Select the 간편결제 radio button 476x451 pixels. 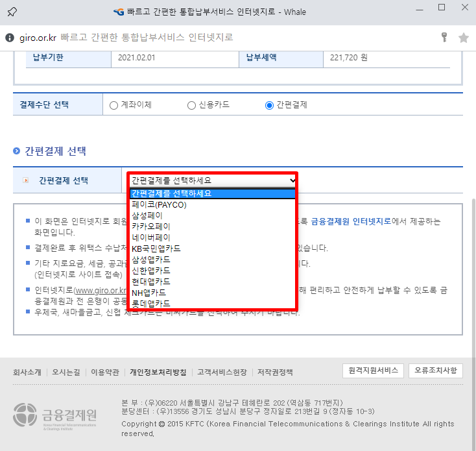point(269,105)
